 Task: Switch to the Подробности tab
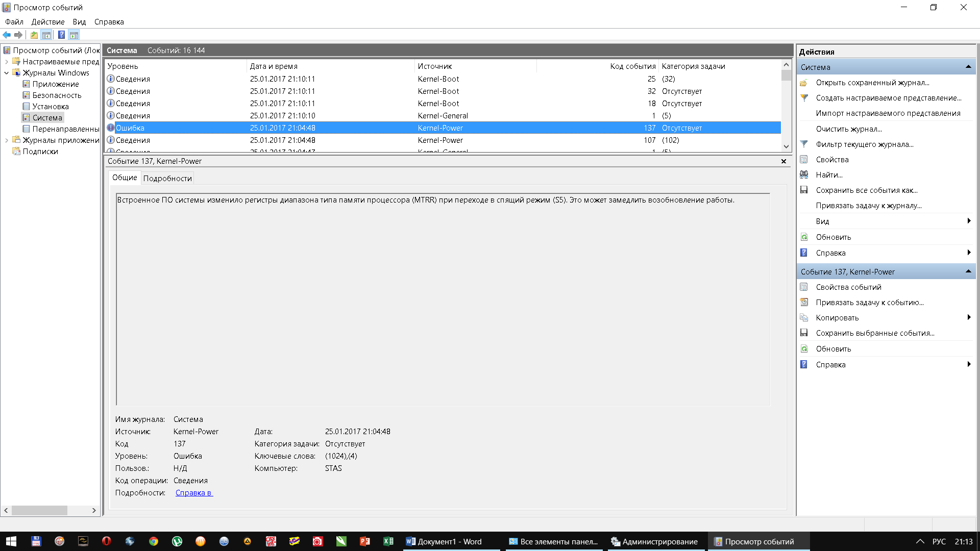click(167, 178)
